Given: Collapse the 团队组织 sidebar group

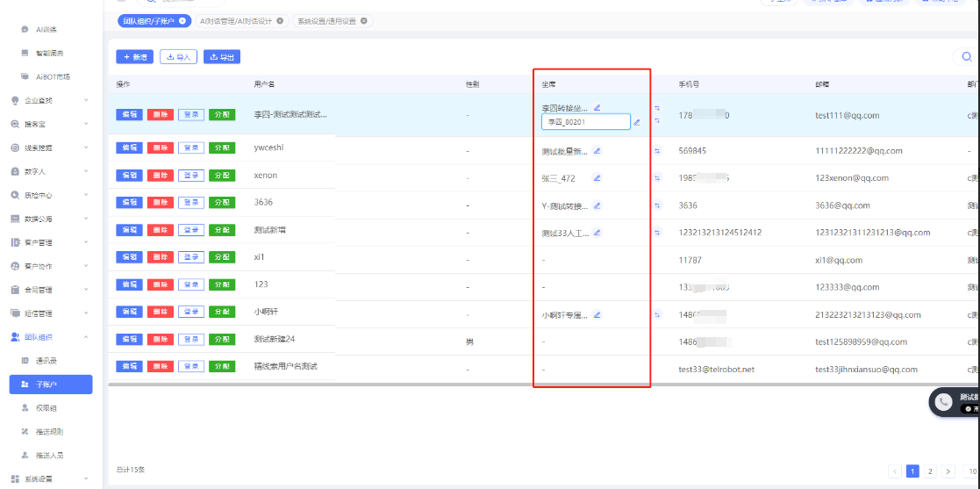Looking at the screenshot, I should tap(51, 337).
